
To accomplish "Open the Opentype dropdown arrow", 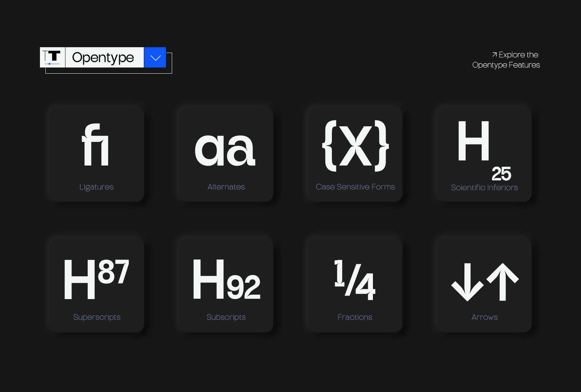I will (155, 58).
